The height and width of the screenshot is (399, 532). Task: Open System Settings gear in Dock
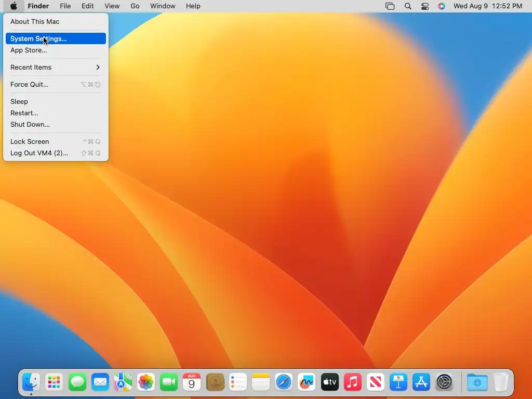pos(444,382)
